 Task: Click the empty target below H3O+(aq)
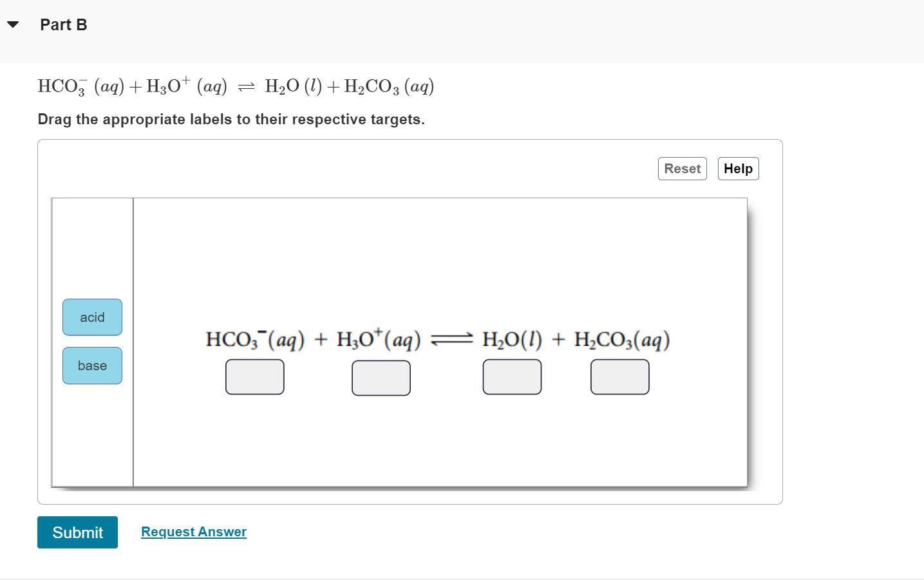point(381,377)
